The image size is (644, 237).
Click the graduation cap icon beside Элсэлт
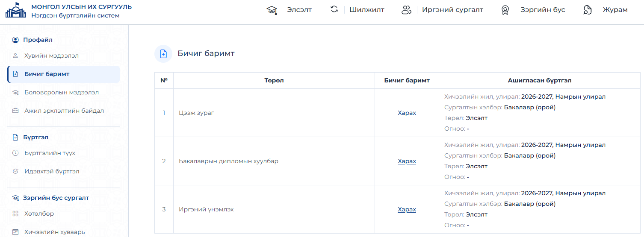[272, 10]
